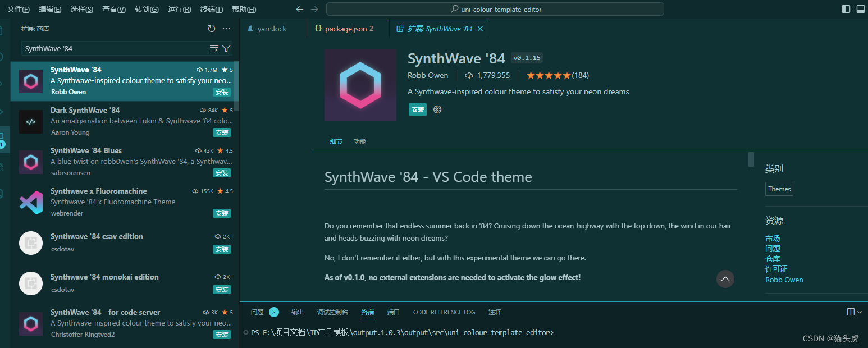The width and height of the screenshot is (868, 348).
Task: Open the 仓库 repository link
Action: click(773, 259)
